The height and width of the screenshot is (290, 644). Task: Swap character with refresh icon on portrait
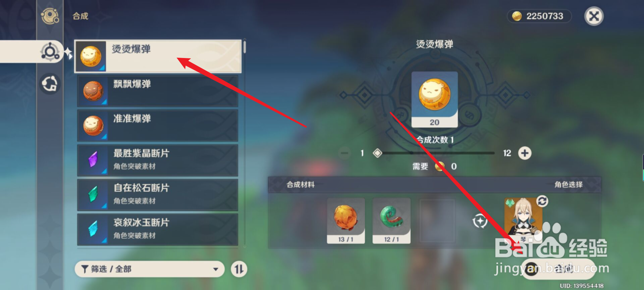tap(542, 201)
